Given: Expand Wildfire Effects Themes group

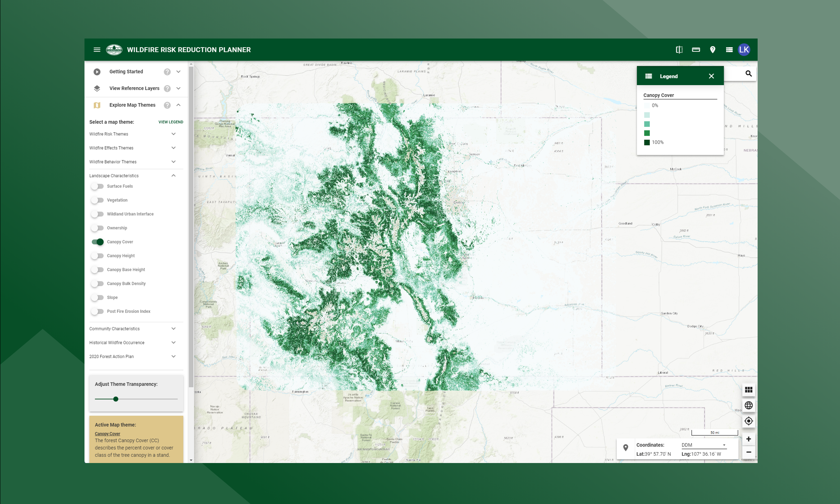Looking at the screenshot, I should 174,148.
